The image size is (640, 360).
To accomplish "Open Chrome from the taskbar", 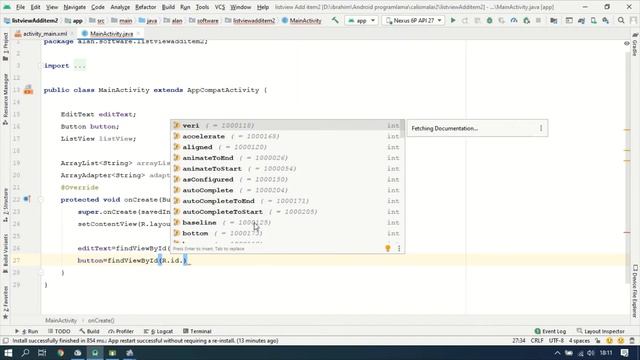I will click(60, 353).
